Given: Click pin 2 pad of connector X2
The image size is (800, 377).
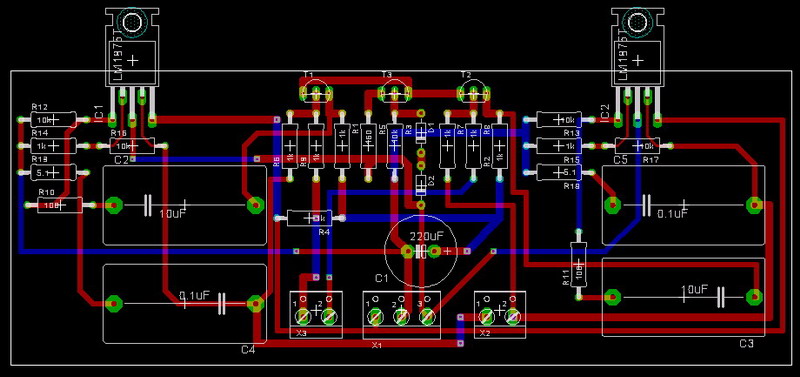Looking at the screenshot, I should (513, 317).
